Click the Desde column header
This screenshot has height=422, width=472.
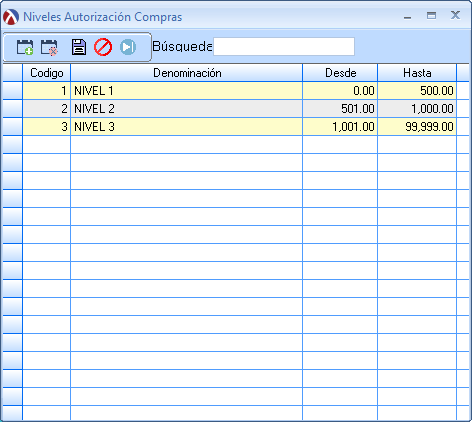pyautogui.click(x=340, y=73)
